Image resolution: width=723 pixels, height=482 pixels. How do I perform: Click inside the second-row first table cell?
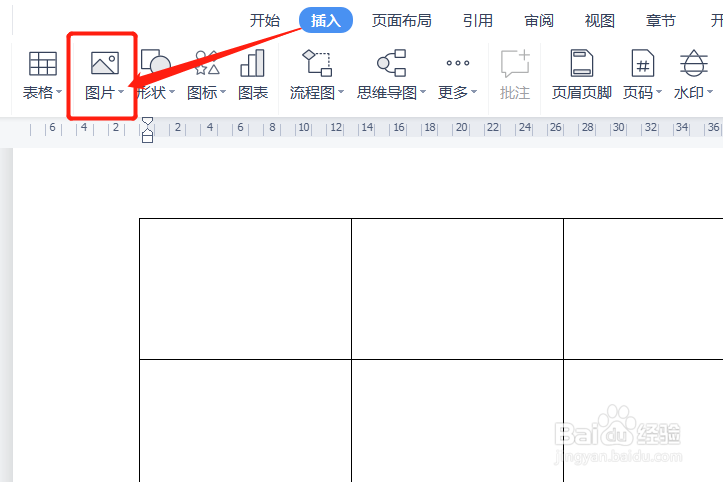[245, 421]
